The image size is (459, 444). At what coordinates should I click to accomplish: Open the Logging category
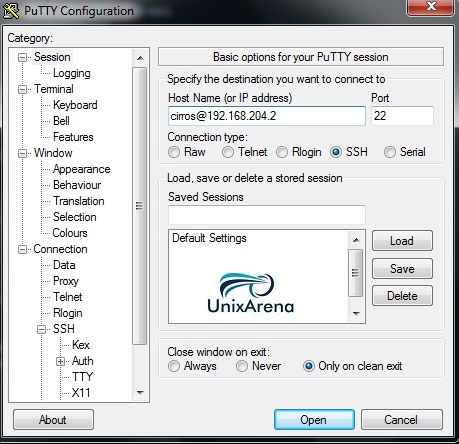72,73
